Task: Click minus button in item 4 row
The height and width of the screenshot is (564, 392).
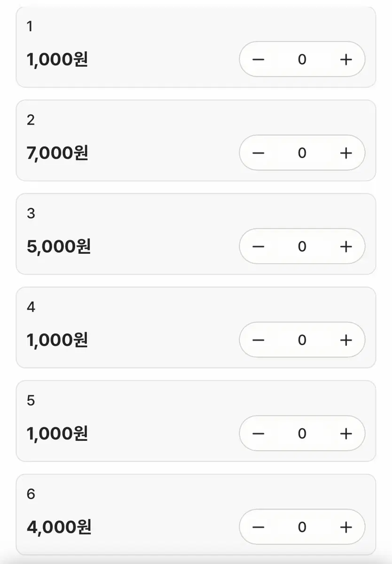Action: [259, 340]
